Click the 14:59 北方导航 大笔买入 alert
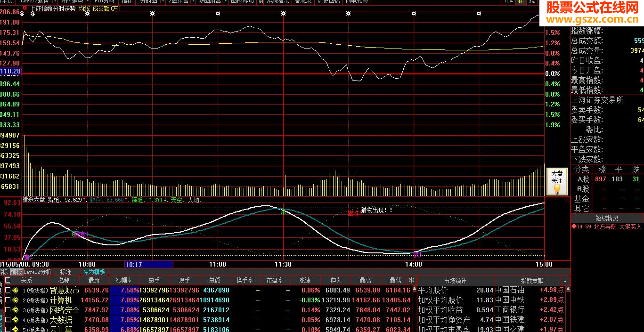The image size is (644, 332). point(606,227)
